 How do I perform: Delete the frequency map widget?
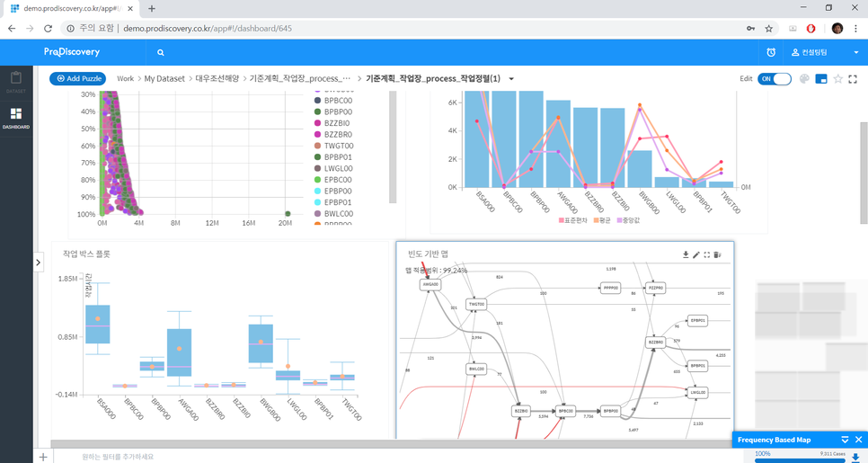(717, 255)
